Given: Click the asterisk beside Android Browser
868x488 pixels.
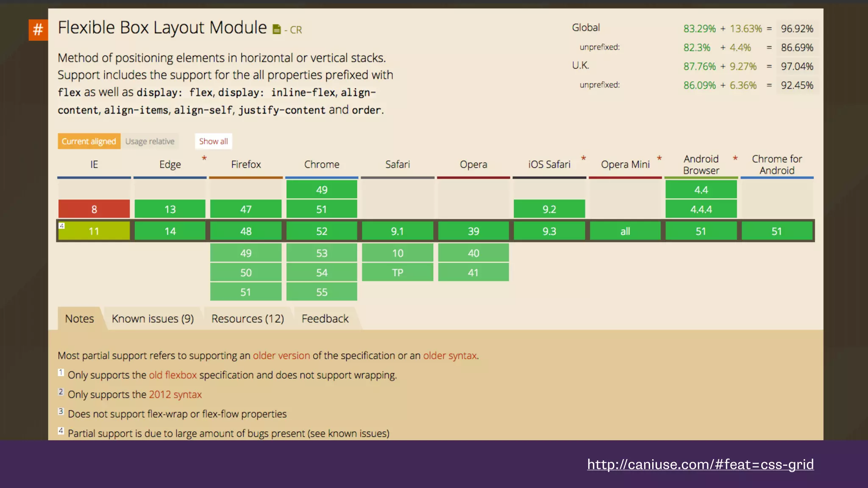Looking at the screenshot, I should pos(735,158).
